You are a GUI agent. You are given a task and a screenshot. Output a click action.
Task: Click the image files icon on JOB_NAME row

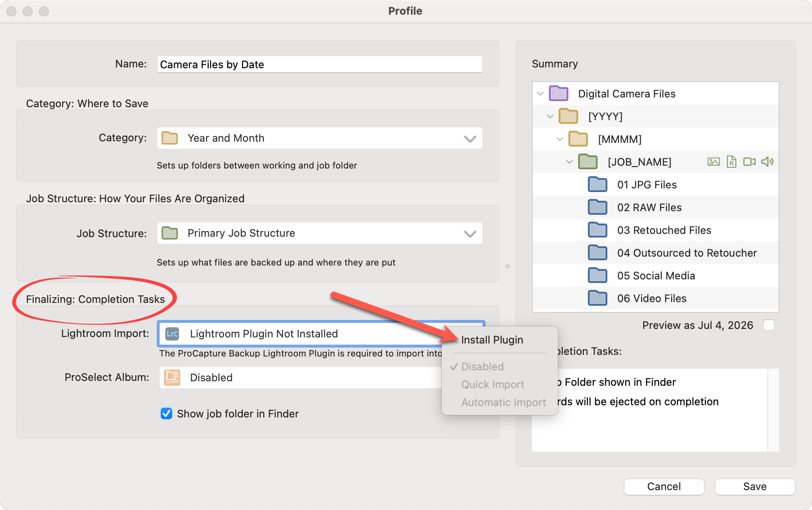click(x=713, y=162)
